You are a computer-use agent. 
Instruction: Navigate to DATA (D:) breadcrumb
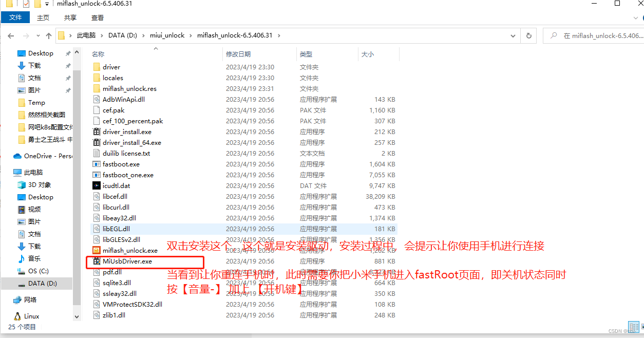tap(123, 35)
